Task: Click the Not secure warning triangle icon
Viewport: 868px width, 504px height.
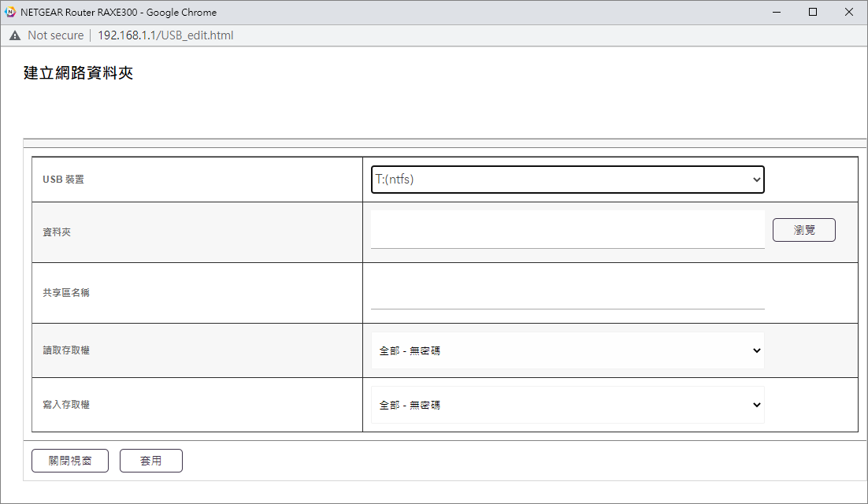Action: [x=14, y=35]
